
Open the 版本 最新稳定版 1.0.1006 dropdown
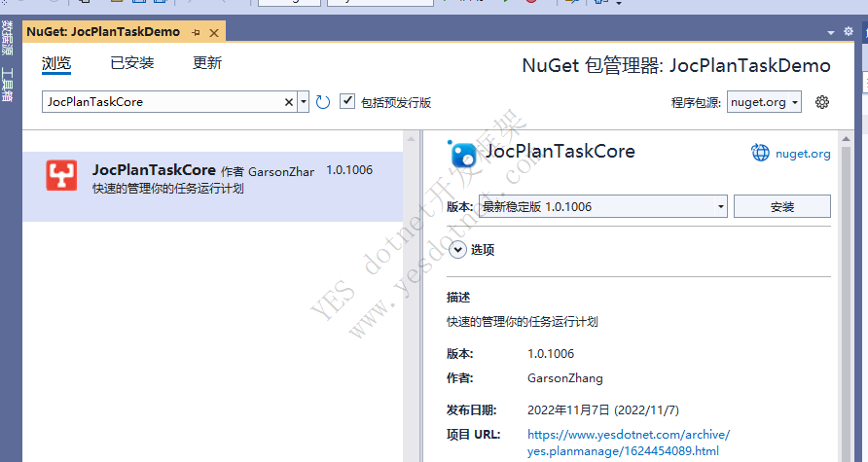click(603, 206)
